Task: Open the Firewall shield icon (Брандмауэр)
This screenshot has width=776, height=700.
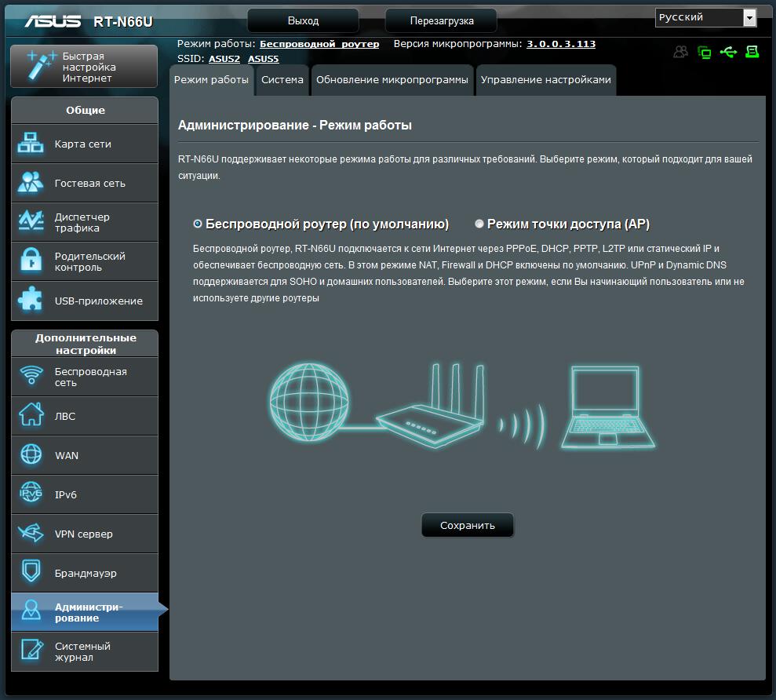Action: tap(31, 572)
